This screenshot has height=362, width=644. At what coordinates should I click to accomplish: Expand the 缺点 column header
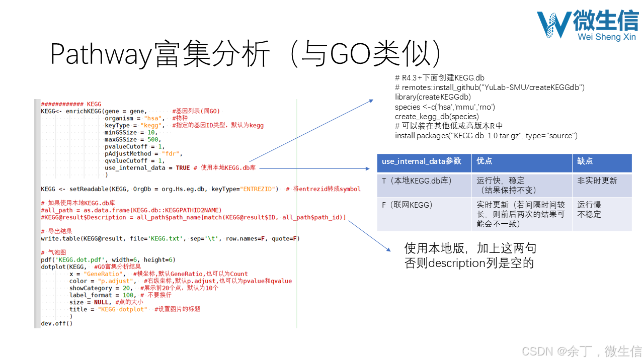(586, 162)
